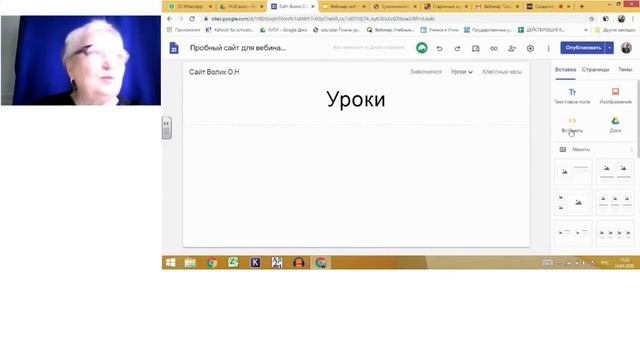Insert an Images element
Image resolution: width=640 pixels, height=360 pixels.
[x=615, y=96]
